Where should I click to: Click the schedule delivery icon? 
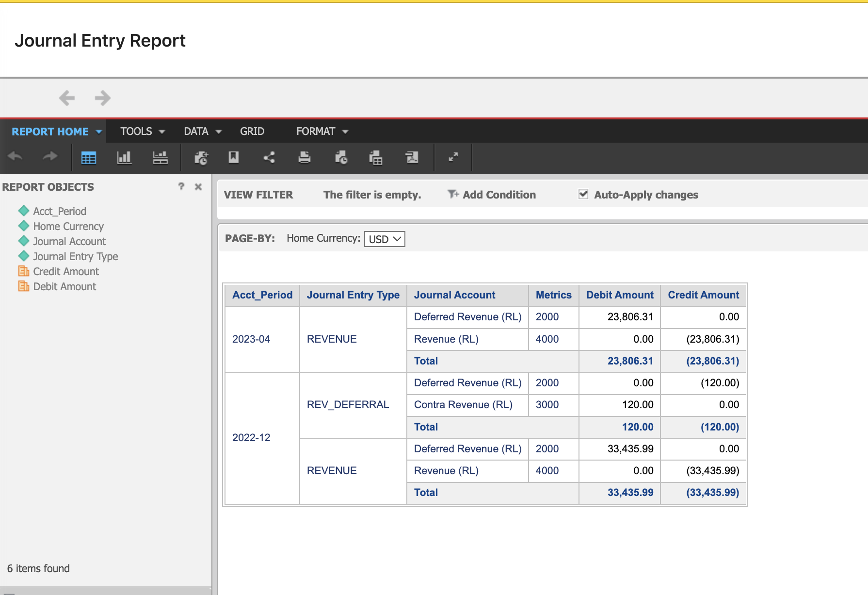[341, 158]
